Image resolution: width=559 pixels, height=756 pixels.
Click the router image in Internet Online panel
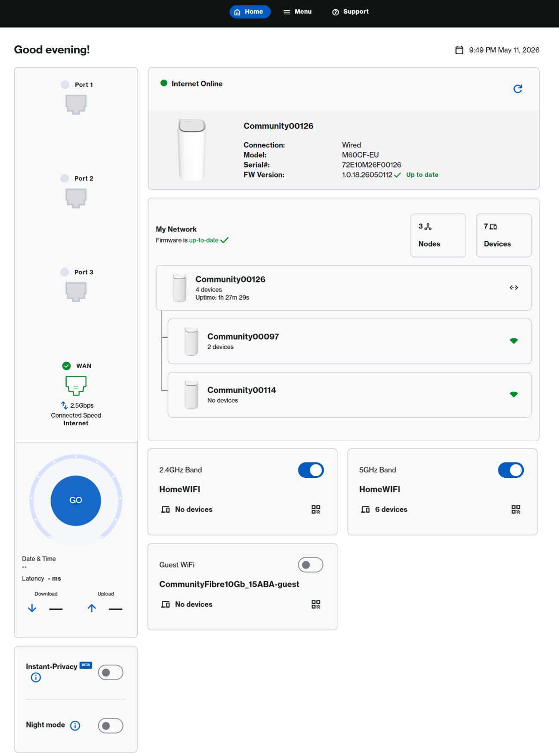coord(192,149)
